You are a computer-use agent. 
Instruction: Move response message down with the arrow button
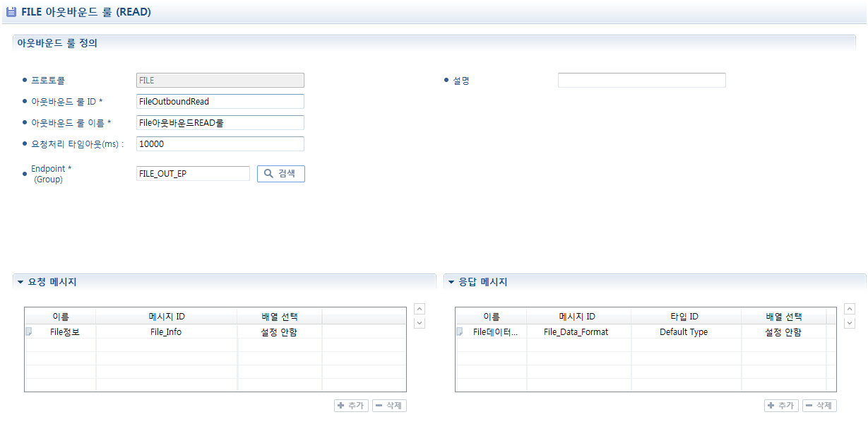click(x=850, y=323)
